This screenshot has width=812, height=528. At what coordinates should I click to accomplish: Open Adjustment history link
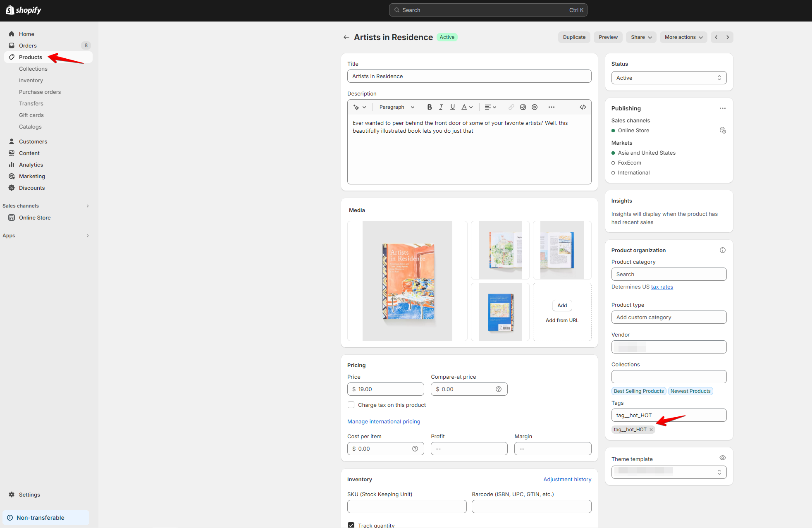(x=567, y=479)
